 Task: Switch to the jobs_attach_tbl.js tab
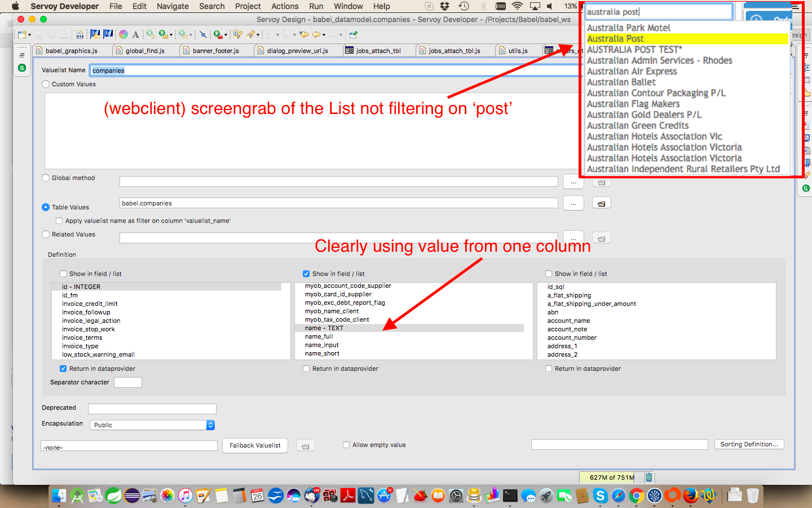[x=454, y=51]
